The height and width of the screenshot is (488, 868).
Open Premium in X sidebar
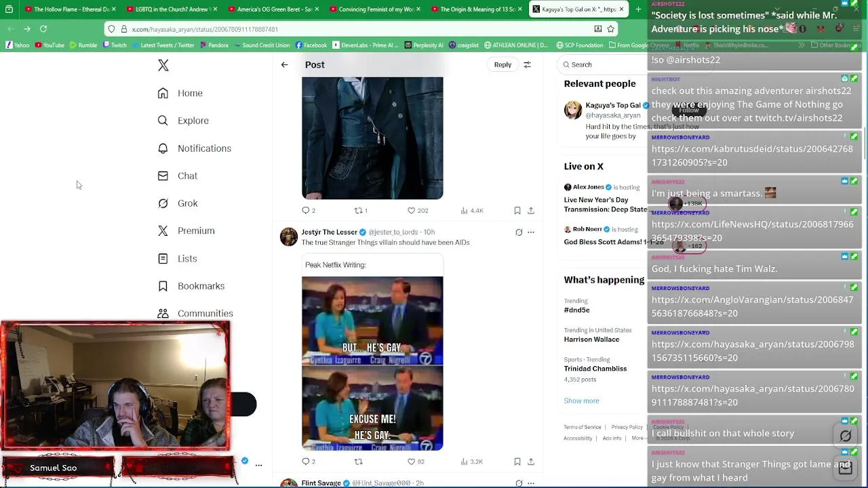coord(186,230)
